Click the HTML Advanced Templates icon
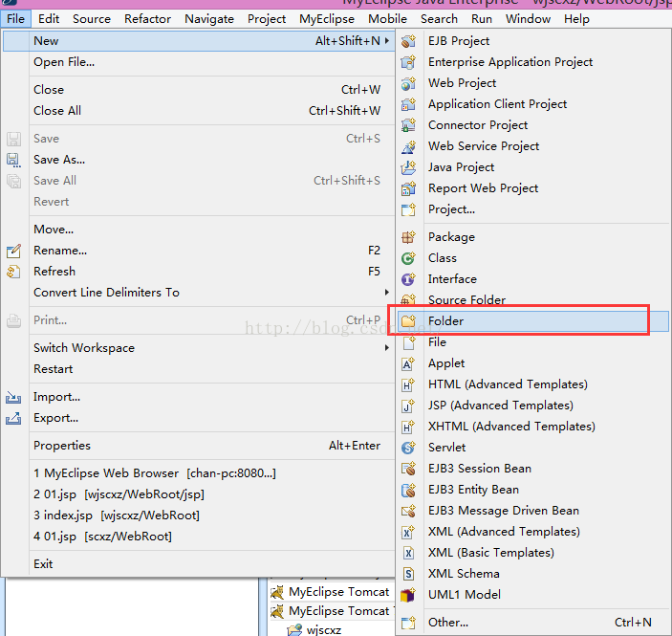The height and width of the screenshot is (636, 672). tap(408, 384)
